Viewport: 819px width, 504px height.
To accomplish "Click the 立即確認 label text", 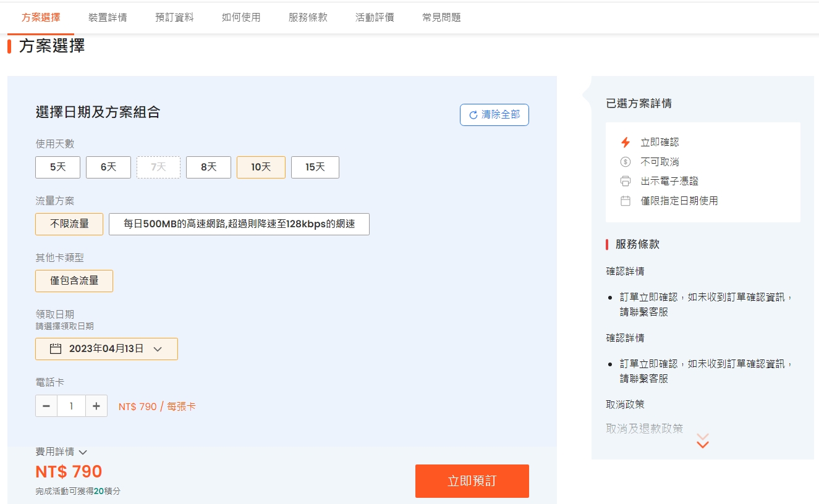I will (x=660, y=142).
